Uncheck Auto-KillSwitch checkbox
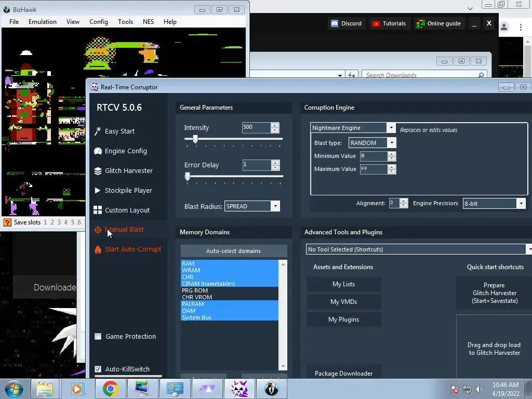Screen dimensions: 532x399 pyautogui.click(x=98, y=369)
